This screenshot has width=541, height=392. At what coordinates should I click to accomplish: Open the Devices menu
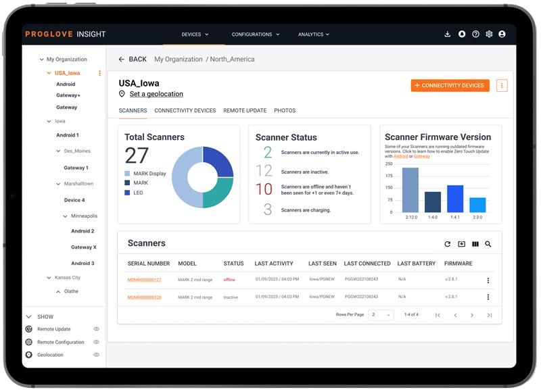point(195,34)
